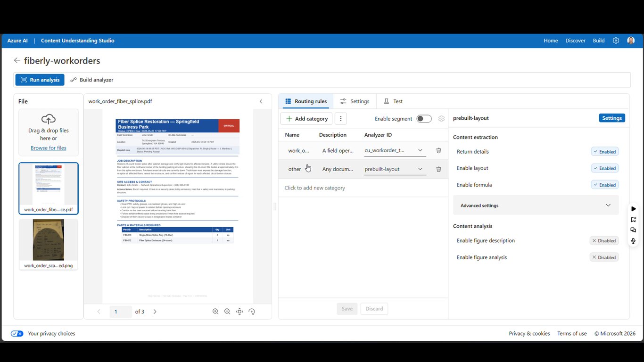
Task: Collapse the document preview panel chevron
Action: coord(261,101)
